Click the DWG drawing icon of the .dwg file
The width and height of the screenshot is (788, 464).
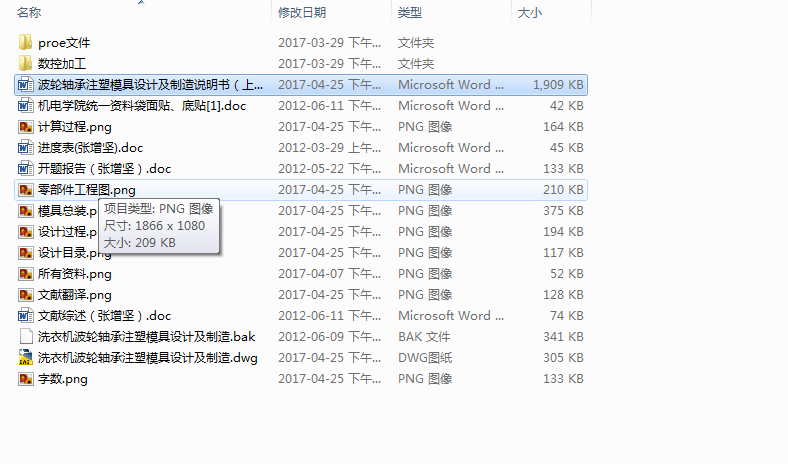pos(26,357)
